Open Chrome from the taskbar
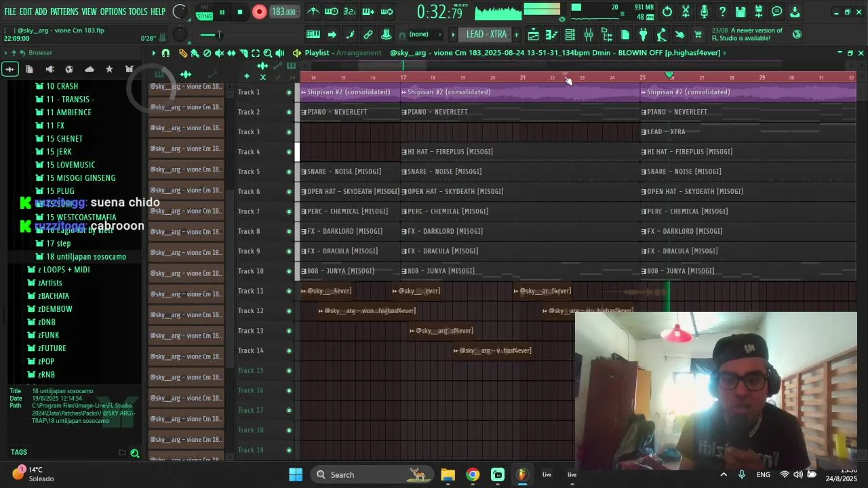Viewport: 868px width, 488px height. pyautogui.click(x=473, y=475)
